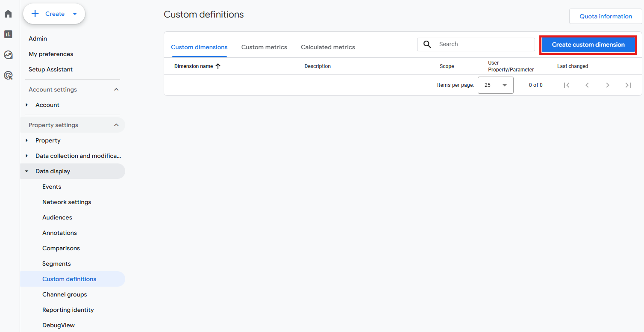Viewport: 644px width, 332px height.
Task: Open Network settings
Action: tap(67, 202)
